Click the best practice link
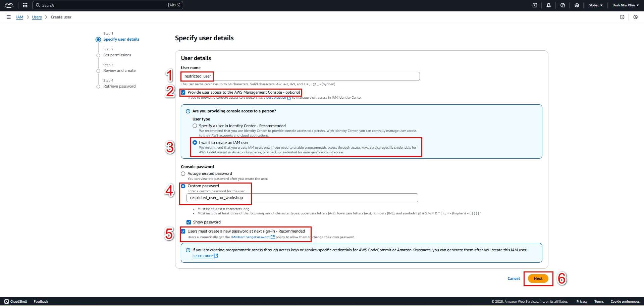 [276, 98]
